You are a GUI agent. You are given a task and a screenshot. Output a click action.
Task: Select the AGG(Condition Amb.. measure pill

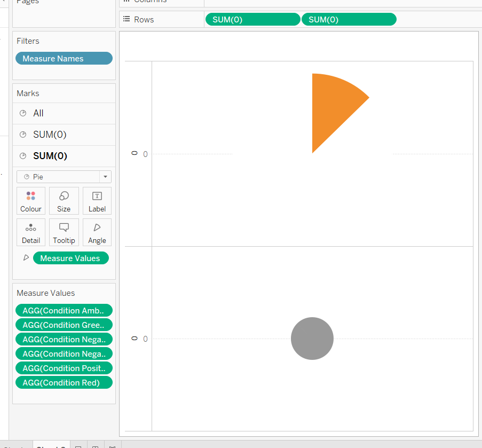click(x=64, y=311)
